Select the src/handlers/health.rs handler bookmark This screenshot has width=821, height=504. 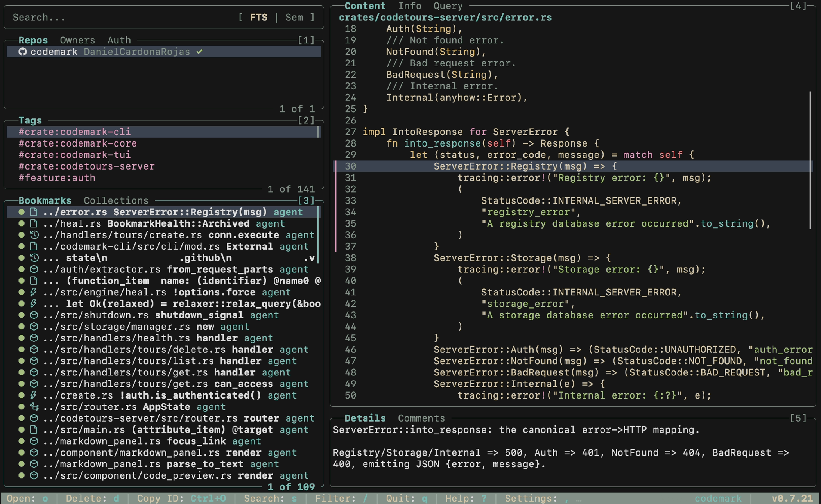(x=163, y=338)
